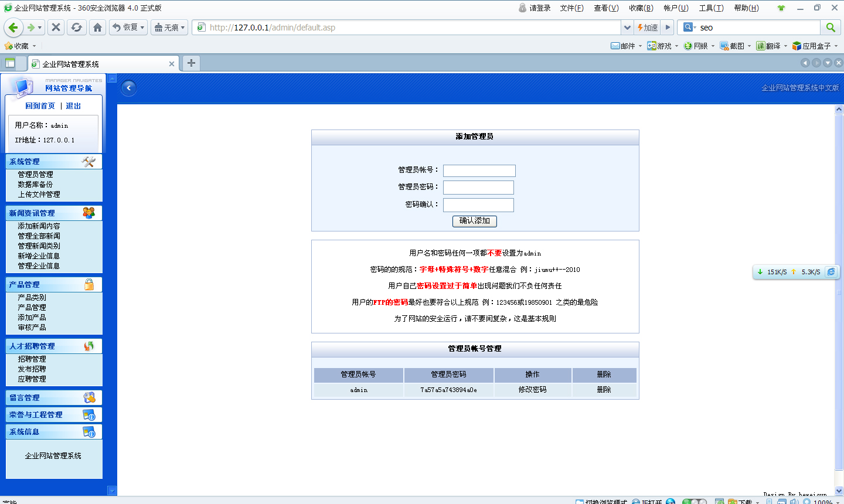
Task: Open the 查看(V) menu
Action: pos(605,8)
